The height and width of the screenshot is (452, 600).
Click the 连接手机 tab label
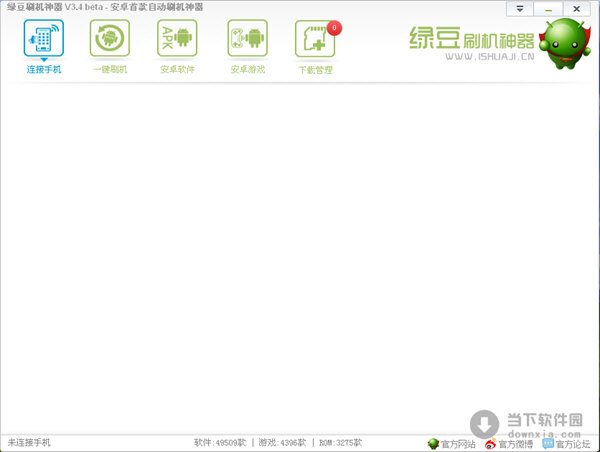pyautogui.click(x=44, y=69)
